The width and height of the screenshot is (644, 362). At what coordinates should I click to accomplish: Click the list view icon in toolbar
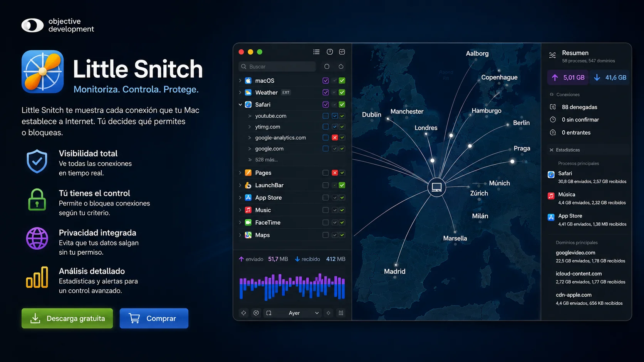pos(316,52)
